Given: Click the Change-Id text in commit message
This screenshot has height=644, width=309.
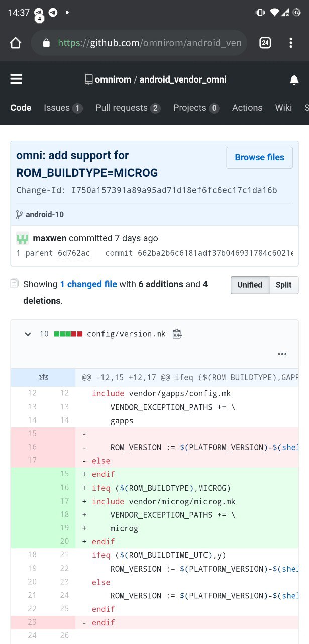Looking at the screenshot, I should pos(147,190).
